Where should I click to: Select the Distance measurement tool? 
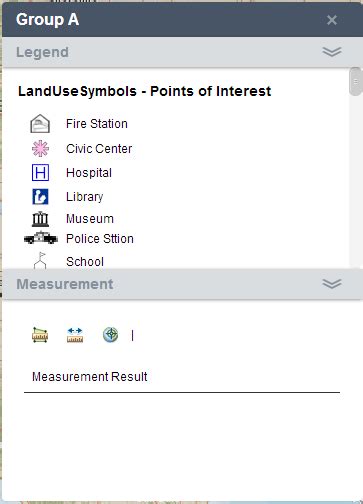pos(75,335)
